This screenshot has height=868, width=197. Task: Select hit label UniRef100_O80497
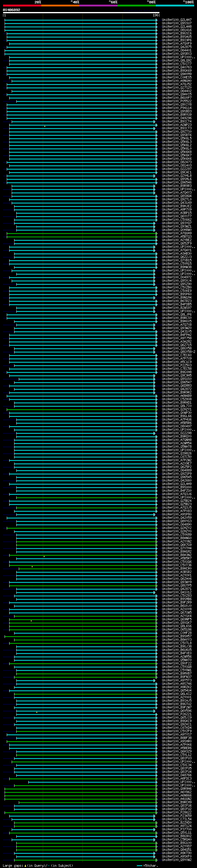coord(177,426)
